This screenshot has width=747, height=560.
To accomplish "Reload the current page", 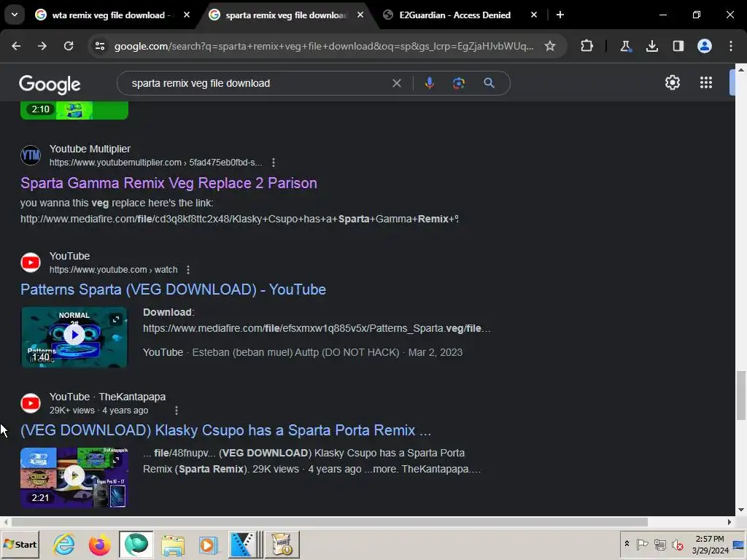I will tap(69, 46).
